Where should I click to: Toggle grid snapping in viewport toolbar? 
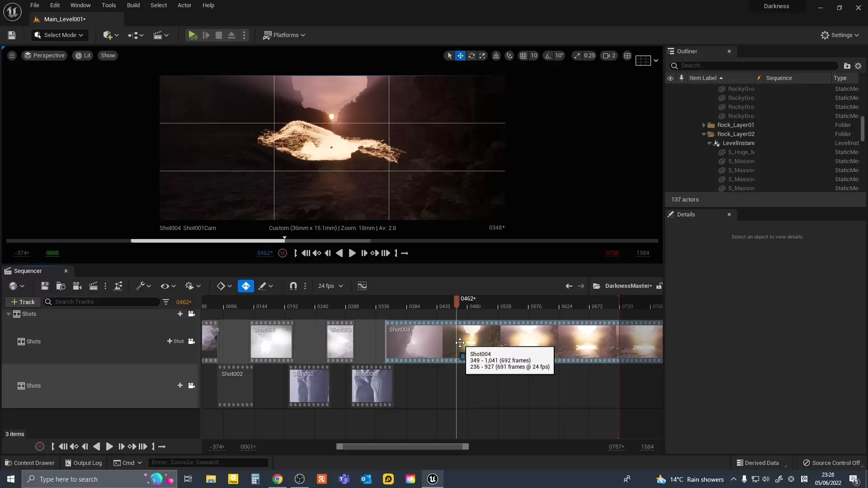click(523, 56)
